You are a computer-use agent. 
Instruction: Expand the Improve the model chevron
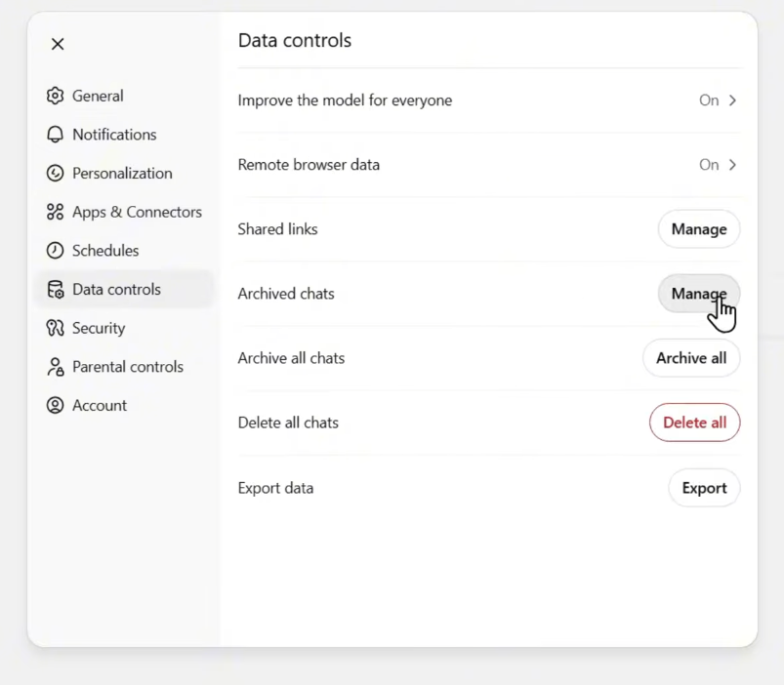[733, 101]
